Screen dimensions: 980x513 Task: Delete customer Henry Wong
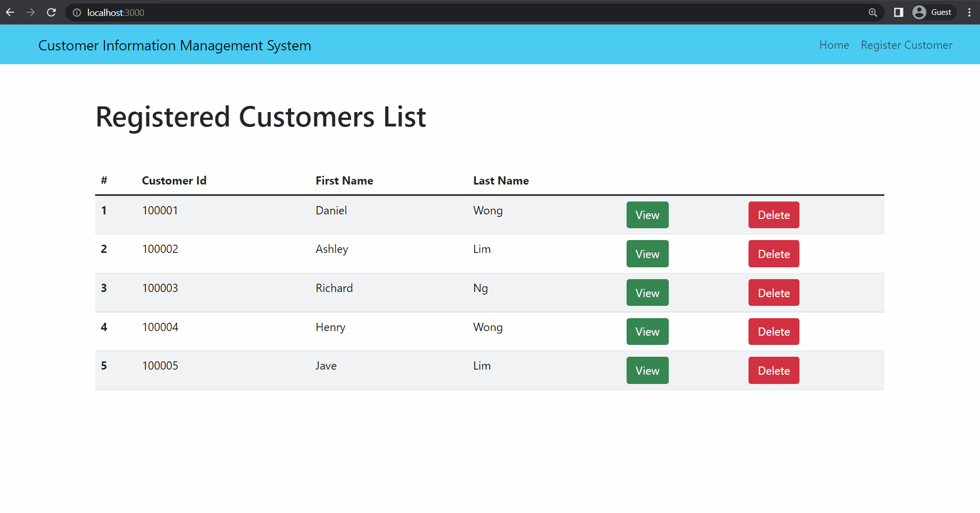pyautogui.click(x=773, y=332)
